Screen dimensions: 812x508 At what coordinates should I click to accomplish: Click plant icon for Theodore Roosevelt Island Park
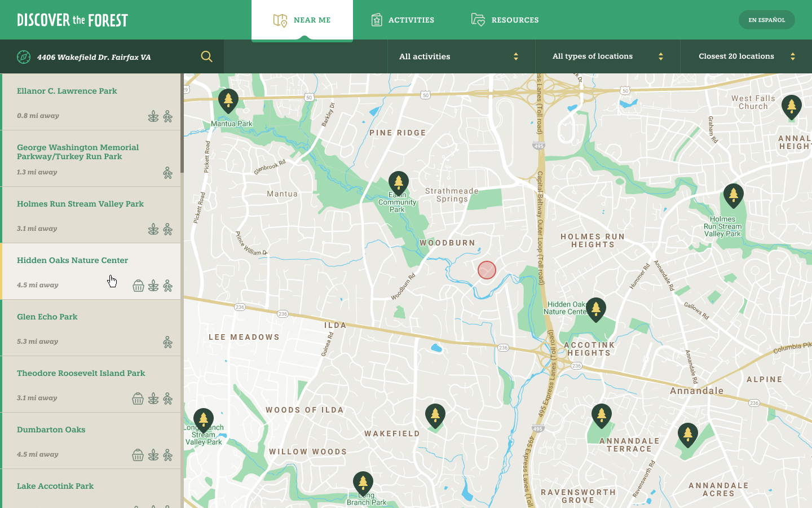pyautogui.click(x=153, y=398)
